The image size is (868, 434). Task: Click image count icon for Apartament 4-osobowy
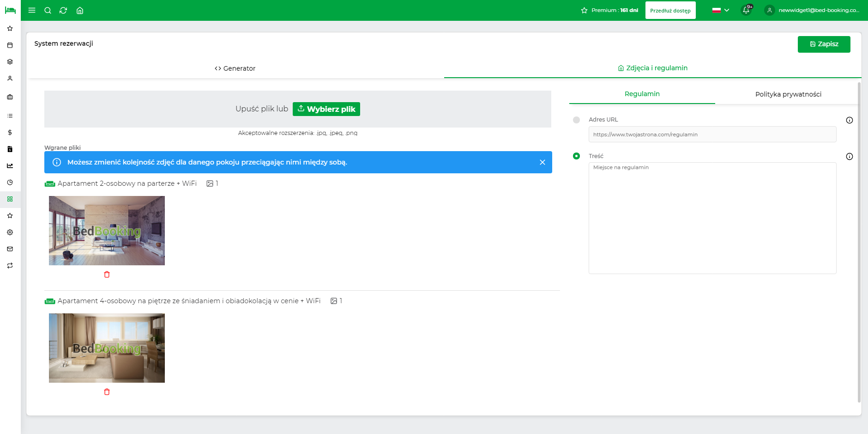point(334,301)
